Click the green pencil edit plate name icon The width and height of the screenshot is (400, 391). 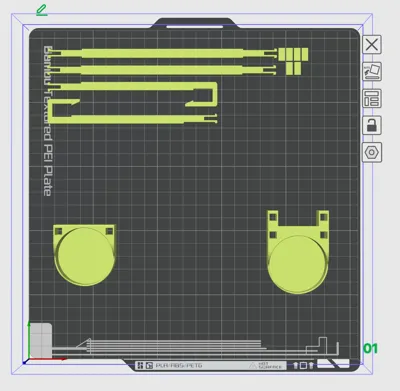[41, 10]
